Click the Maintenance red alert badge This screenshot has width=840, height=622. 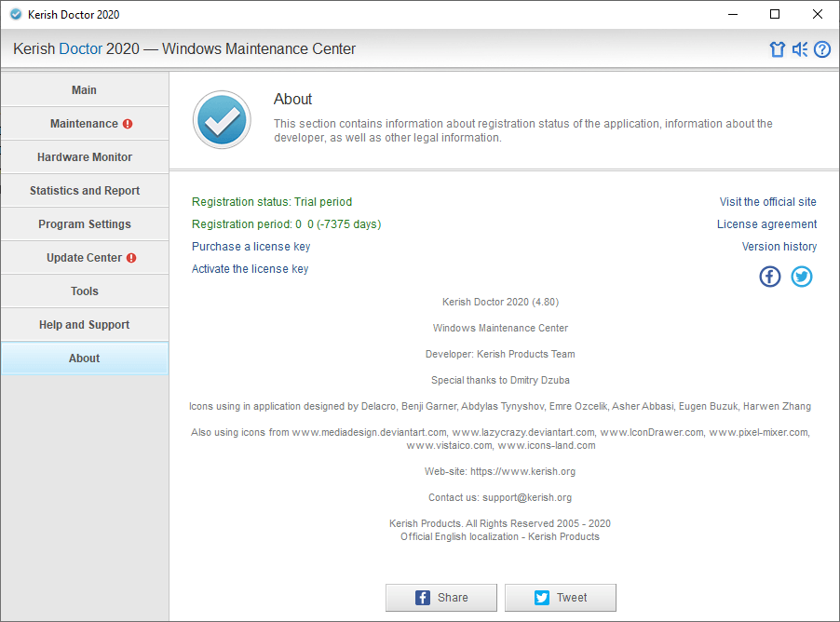point(128,124)
